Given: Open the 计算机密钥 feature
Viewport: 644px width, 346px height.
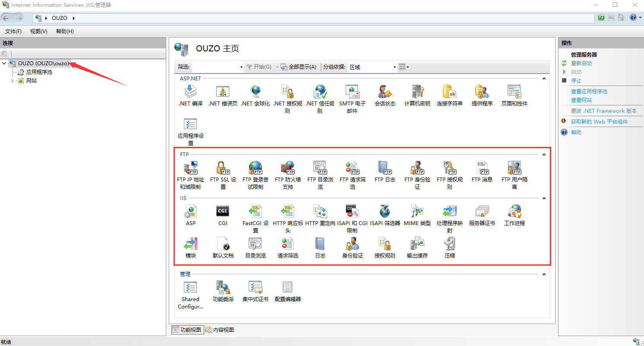Looking at the screenshot, I should (x=417, y=96).
